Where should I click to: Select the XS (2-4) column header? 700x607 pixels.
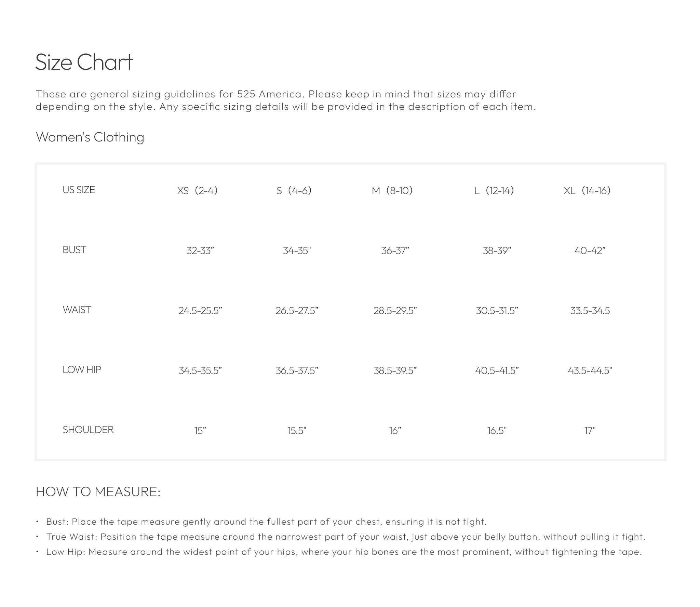[197, 190]
